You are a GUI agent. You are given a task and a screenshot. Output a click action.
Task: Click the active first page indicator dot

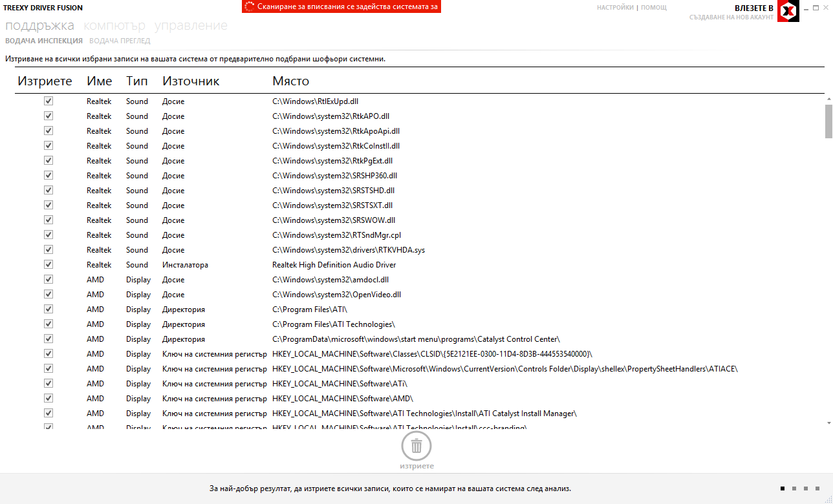[x=783, y=488]
